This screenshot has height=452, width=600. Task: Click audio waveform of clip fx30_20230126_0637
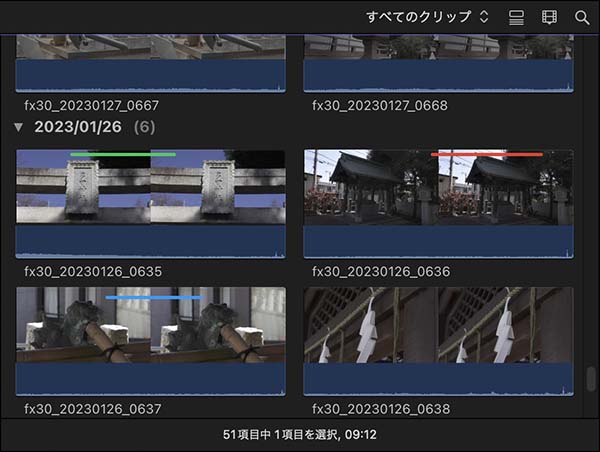(x=151, y=379)
